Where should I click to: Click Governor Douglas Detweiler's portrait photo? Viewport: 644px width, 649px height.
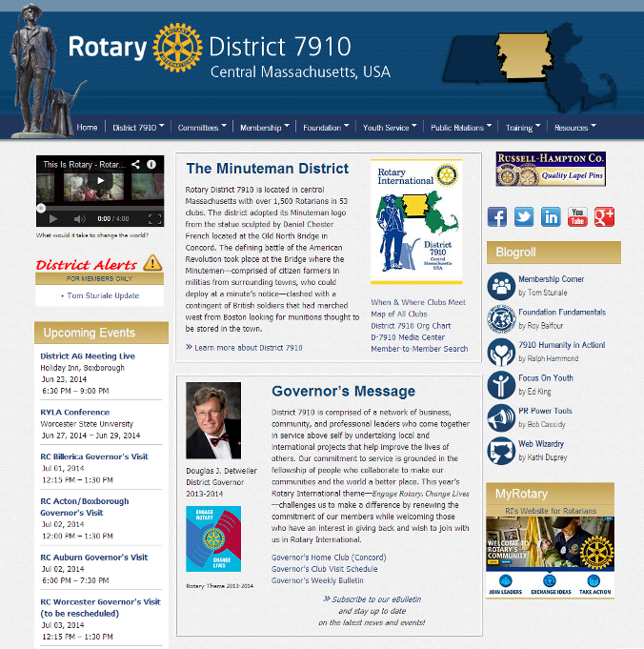coord(213,420)
